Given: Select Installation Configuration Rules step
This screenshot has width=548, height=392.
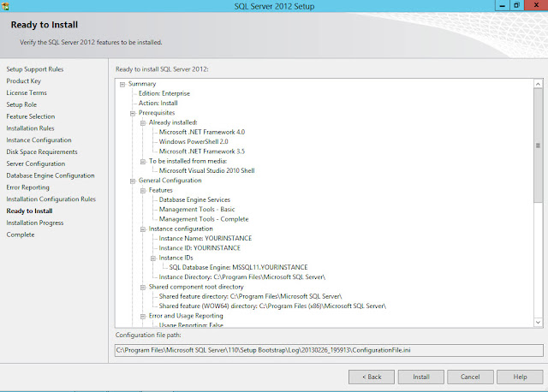Looking at the screenshot, I should 51,199.
